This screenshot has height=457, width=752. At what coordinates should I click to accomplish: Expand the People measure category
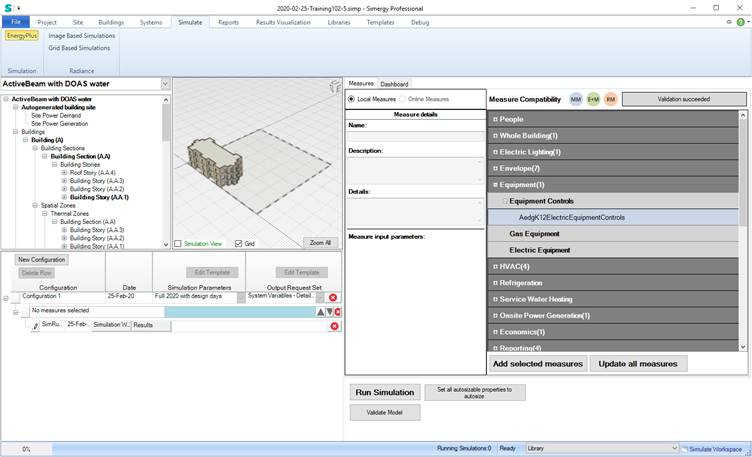[495, 119]
